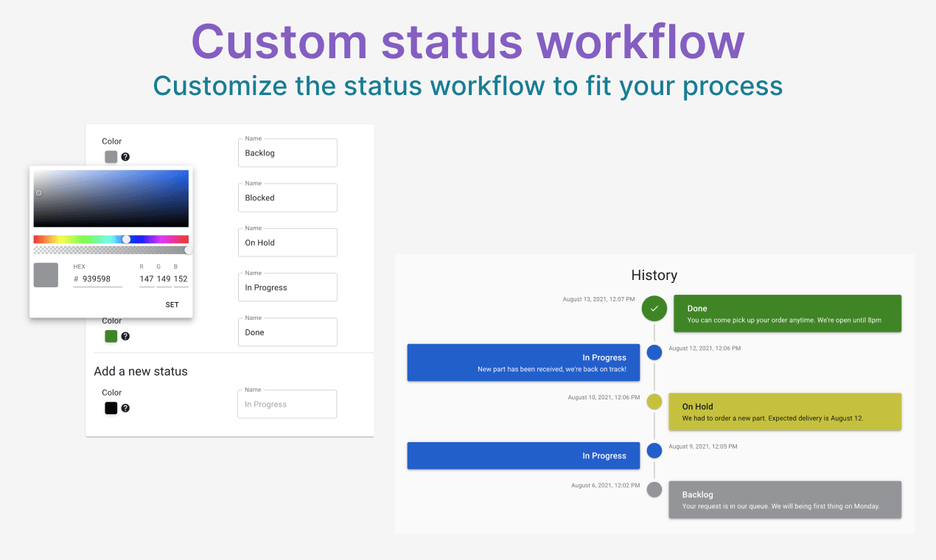936x560 pixels.
Task: Click the green checkmark Done timeline circle
Action: coord(654,308)
